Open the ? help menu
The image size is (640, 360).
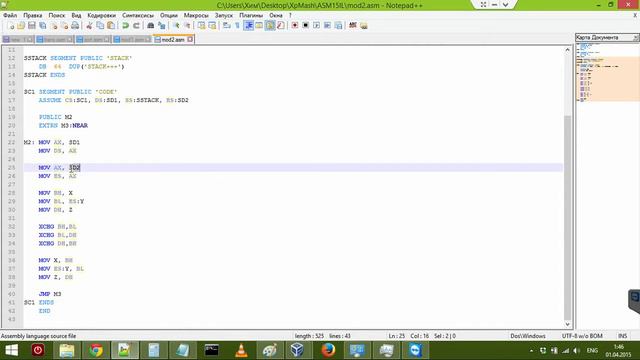[290, 15]
